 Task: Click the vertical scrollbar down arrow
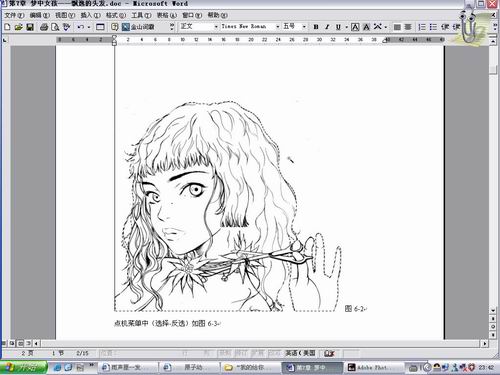pyautogui.click(x=493, y=310)
